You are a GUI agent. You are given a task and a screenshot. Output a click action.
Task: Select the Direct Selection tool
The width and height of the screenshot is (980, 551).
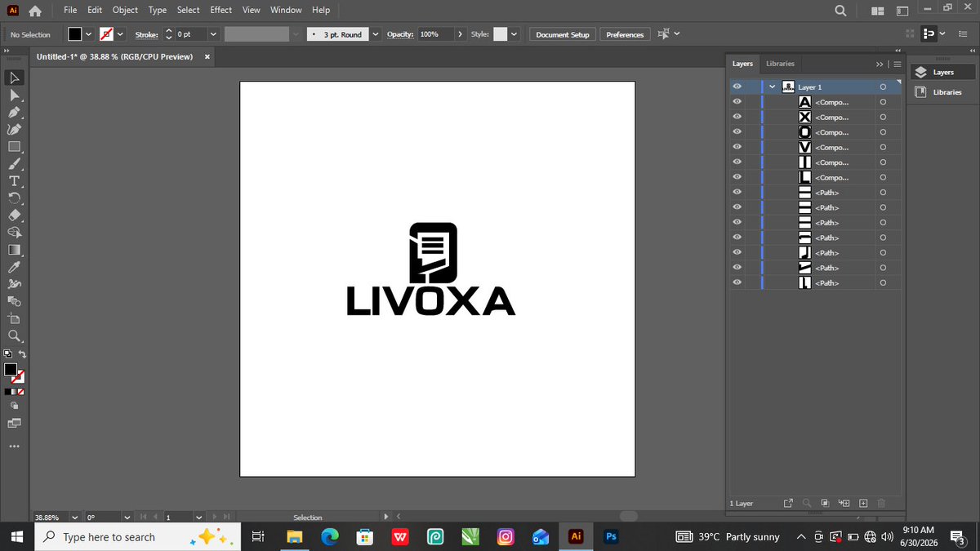coord(14,96)
